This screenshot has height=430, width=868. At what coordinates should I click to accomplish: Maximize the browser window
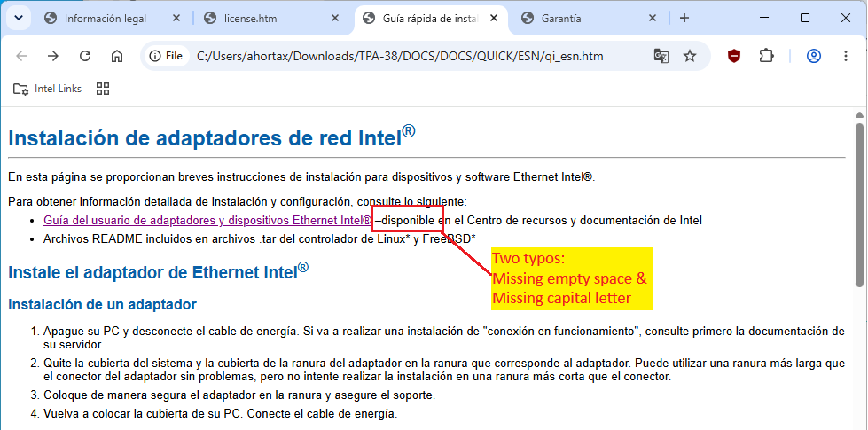pyautogui.click(x=805, y=19)
